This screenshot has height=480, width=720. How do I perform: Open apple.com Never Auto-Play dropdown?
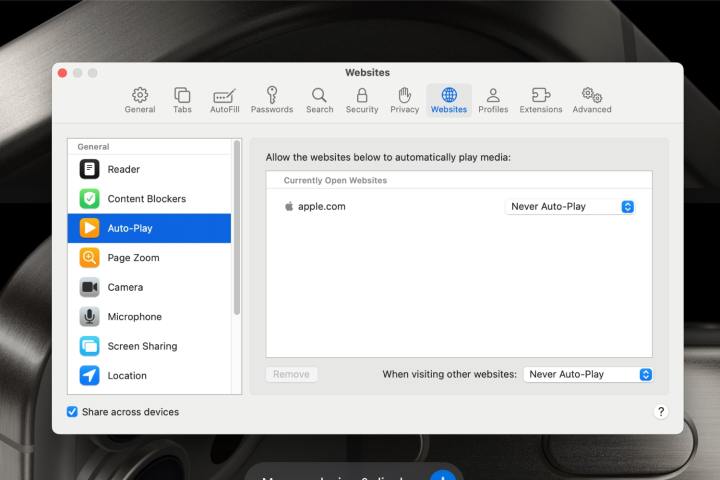[569, 207]
